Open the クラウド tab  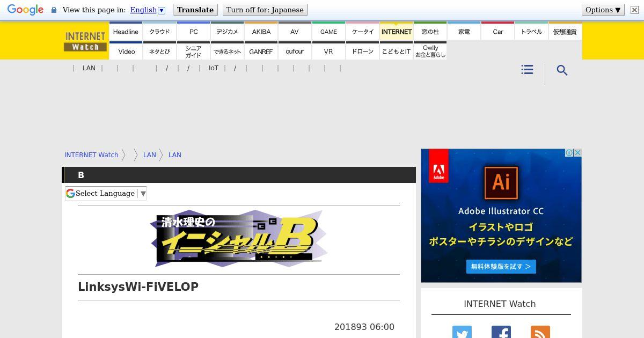pyautogui.click(x=159, y=31)
